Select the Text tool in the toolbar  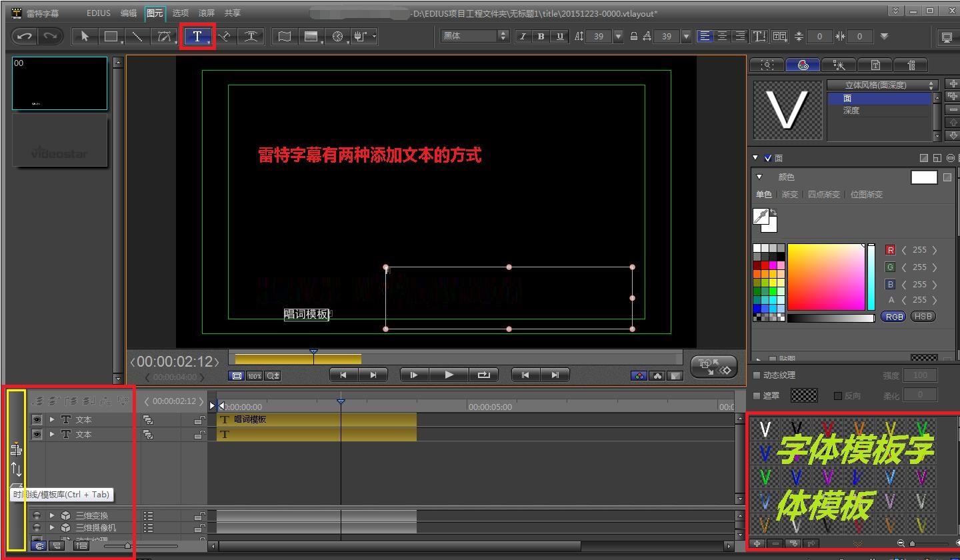(x=197, y=36)
